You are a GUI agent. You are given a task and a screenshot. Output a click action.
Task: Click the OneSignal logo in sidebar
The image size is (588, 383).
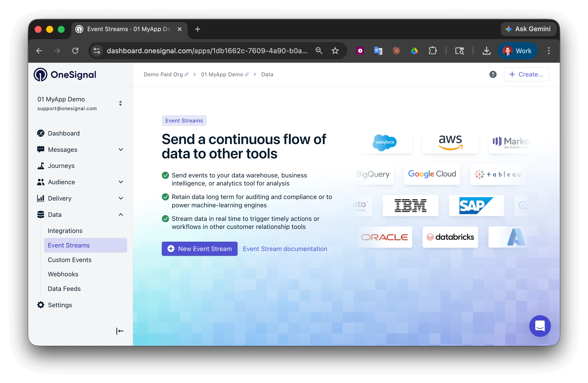click(x=65, y=75)
